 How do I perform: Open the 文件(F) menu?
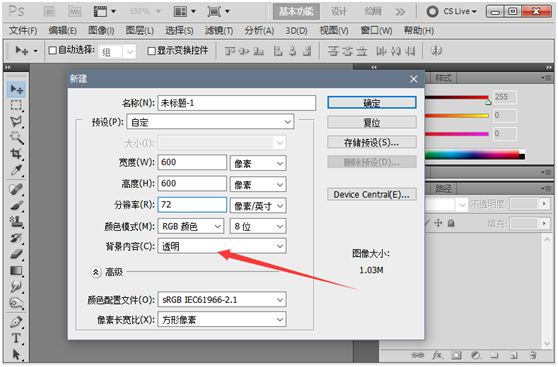click(x=23, y=31)
